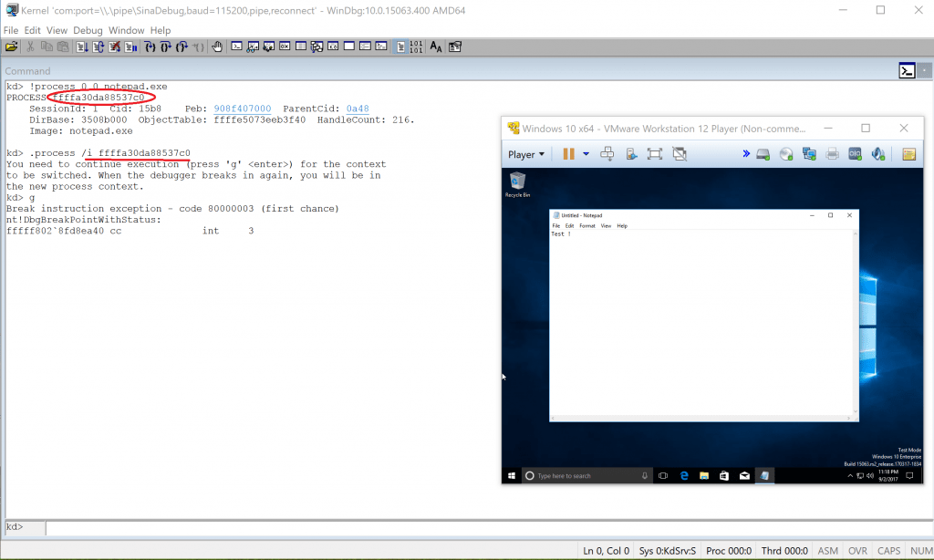Open Processes and Threads toolbar icon
This screenshot has height=560, width=934.
click(365, 47)
